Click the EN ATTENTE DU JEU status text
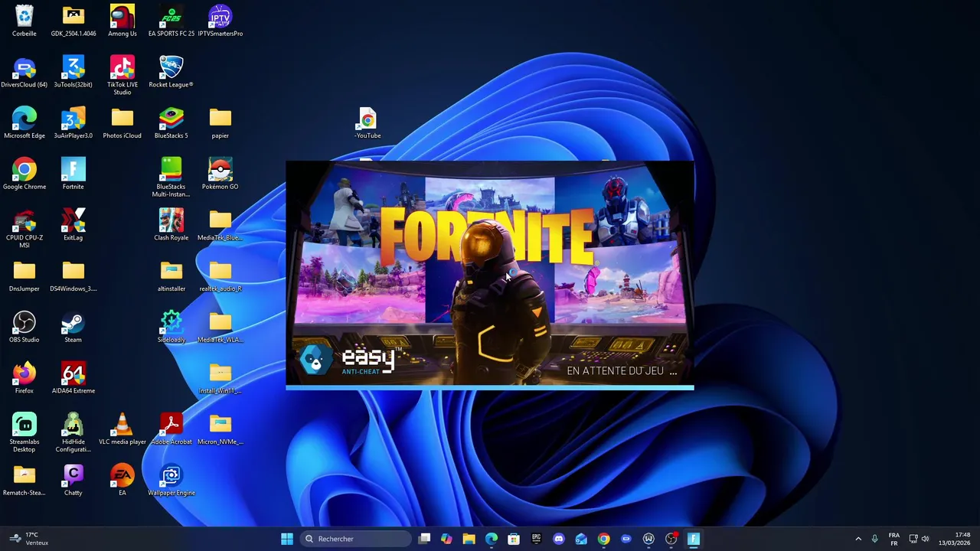The image size is (980, 551). tap(622, 371)
